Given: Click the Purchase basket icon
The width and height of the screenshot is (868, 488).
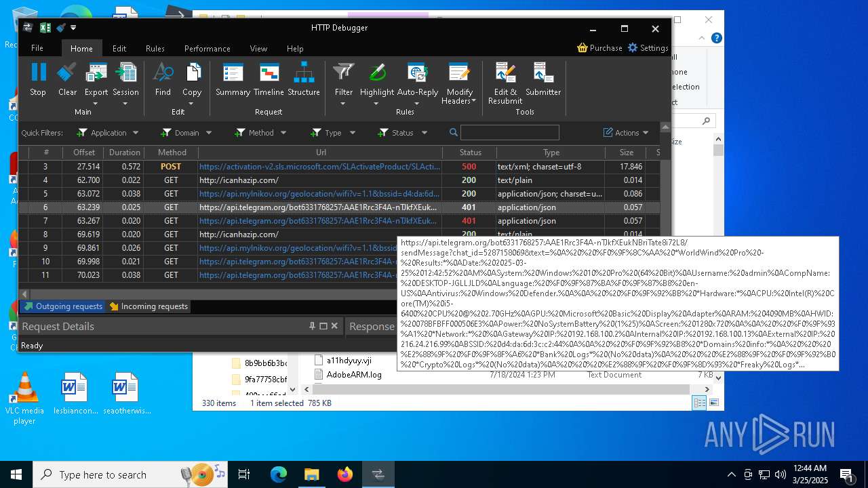Looking at the screenshot, I should point(582,47).
